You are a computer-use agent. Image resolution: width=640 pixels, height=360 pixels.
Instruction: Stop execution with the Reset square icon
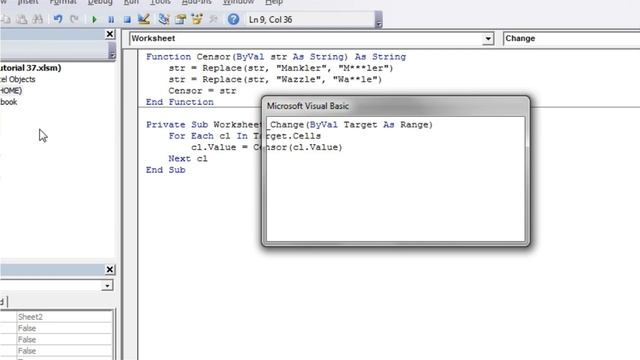127,20
